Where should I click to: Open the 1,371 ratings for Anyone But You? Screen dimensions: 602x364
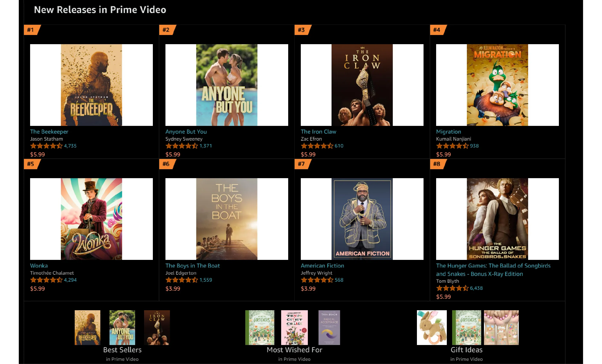point(206,146)
